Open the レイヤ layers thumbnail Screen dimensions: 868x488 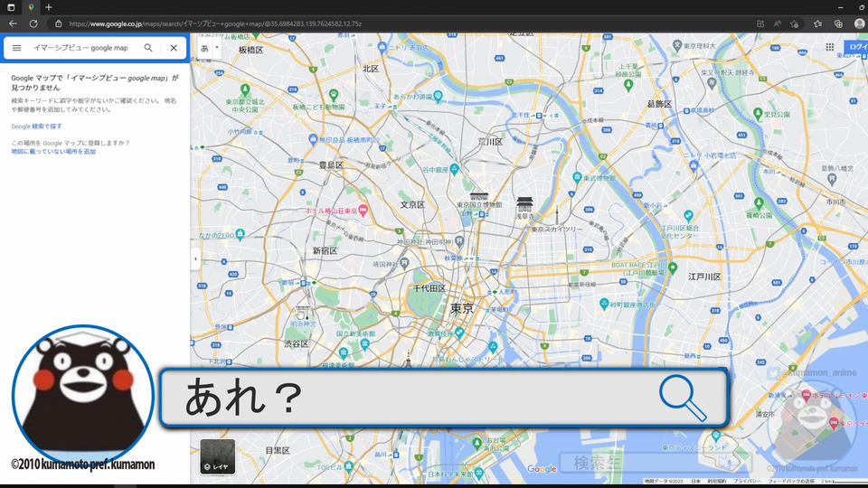point(218,456)
